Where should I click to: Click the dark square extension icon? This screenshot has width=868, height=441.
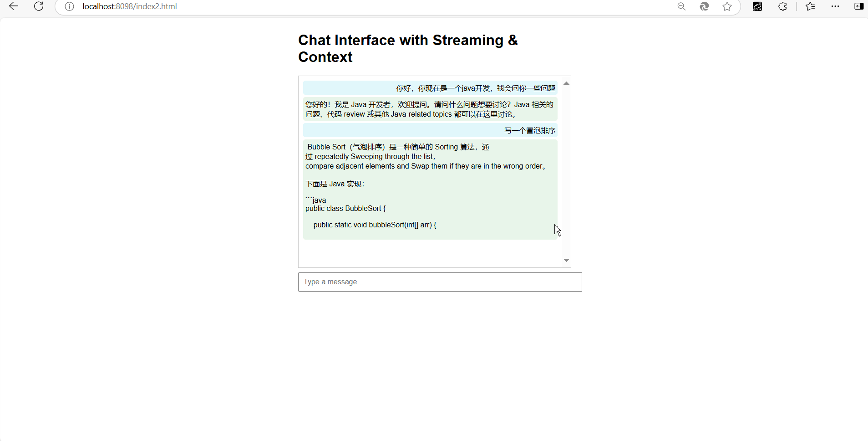(757, 6)
